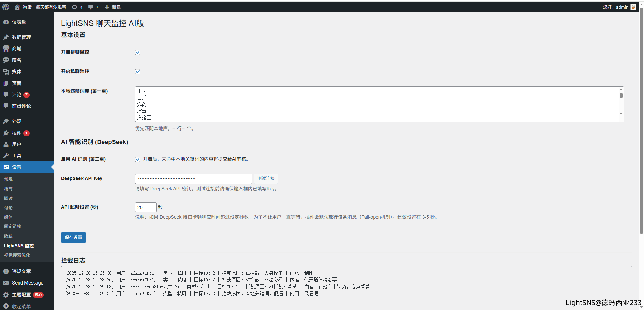Click the Send Message envelope icon

6,283
